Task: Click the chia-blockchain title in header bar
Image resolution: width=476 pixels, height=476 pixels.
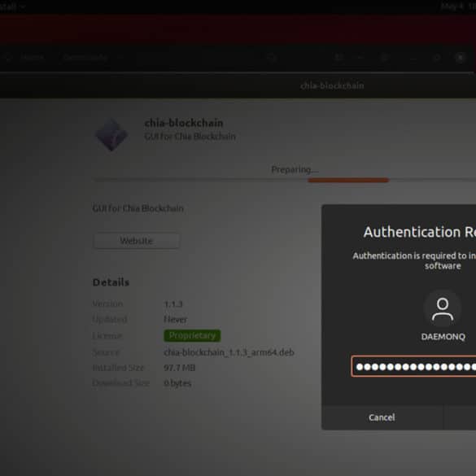Action: click(332, 86)
